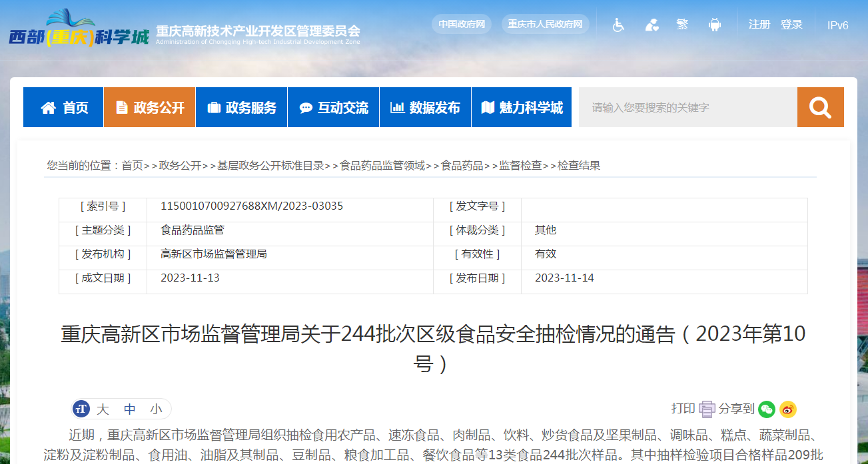Image resolution: width=868 pixels, height=464 pixels.
Task: Click the 成文日期 field label
Action: click(x=103, y=278)
